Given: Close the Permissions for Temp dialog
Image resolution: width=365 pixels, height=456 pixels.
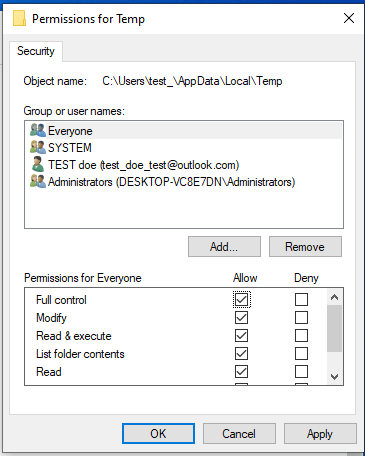Looking at the screenshot, I should coord(349,18).
